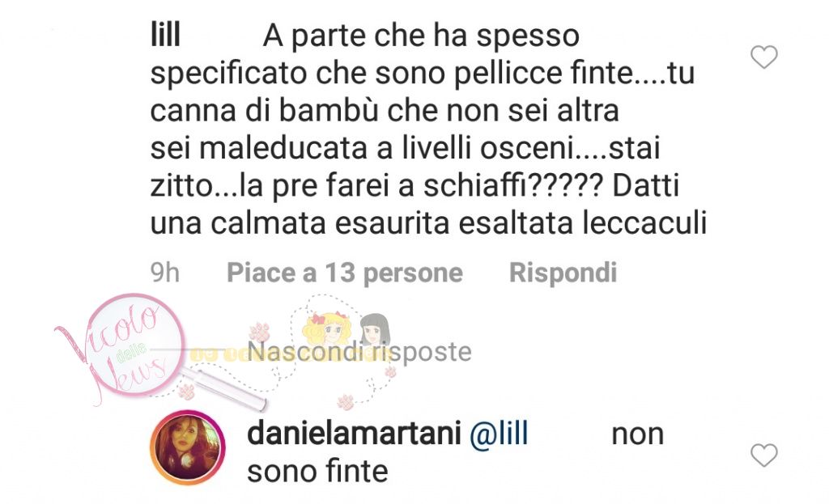
Task: Open the danielamartani username link
Action: click(354, 434)
